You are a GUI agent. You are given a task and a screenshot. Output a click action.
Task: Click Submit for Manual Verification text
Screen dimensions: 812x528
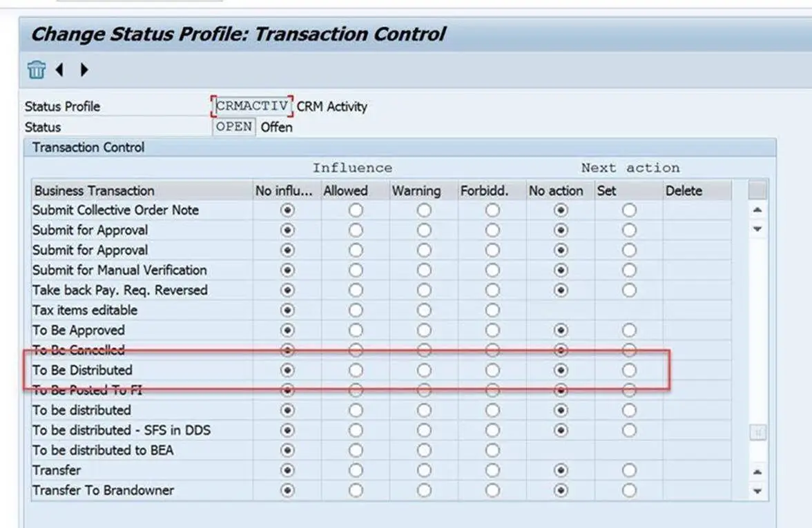[119, 271]
